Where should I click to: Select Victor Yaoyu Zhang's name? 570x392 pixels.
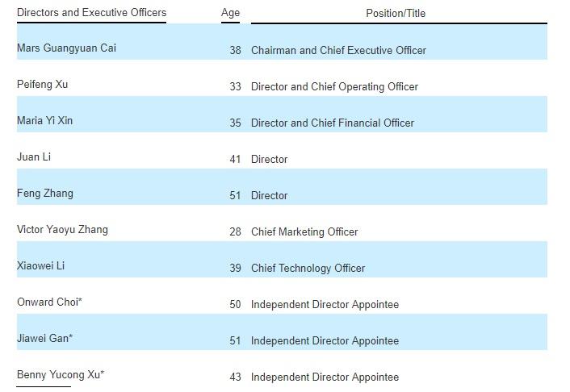[62, 230]
